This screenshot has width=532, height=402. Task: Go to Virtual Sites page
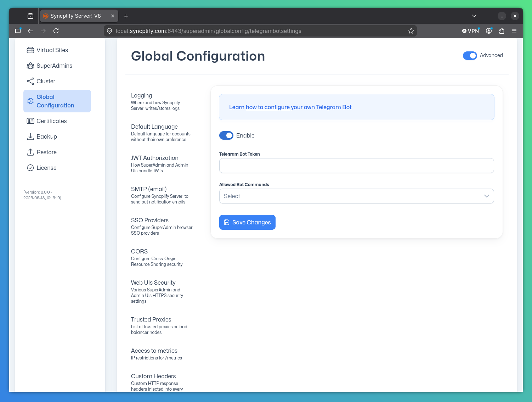[57, 50]
